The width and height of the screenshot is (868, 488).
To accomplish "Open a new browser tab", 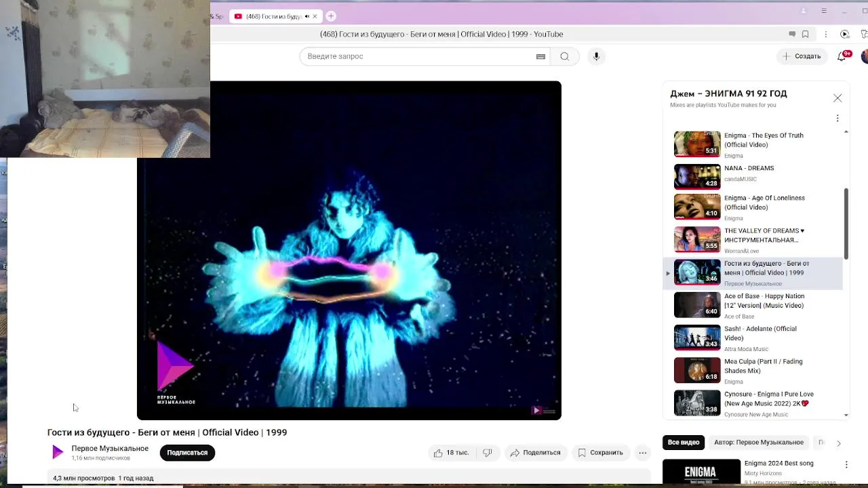I will [x=331, y=16].
